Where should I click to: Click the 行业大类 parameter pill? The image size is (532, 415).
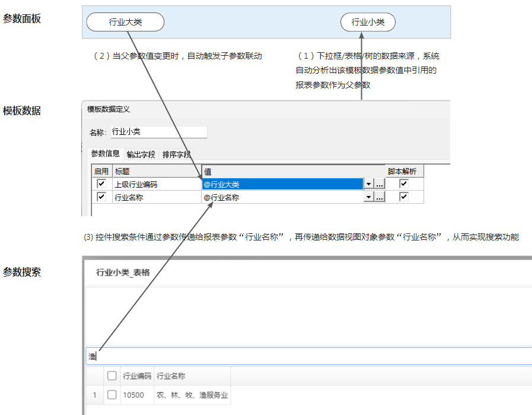[x=125, y=23]
